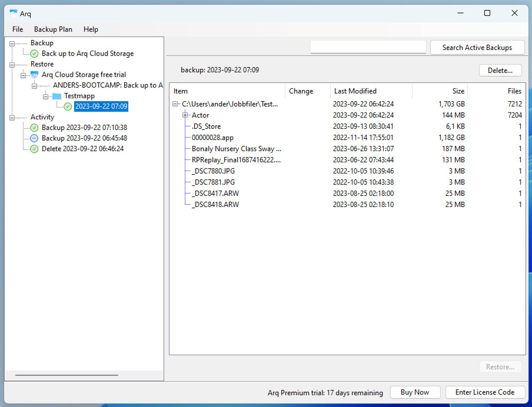The image size is (532, 407).
Task: Click the check icon for Delete 2023-09-22 06:46:24
Action: tap(34, 149)
